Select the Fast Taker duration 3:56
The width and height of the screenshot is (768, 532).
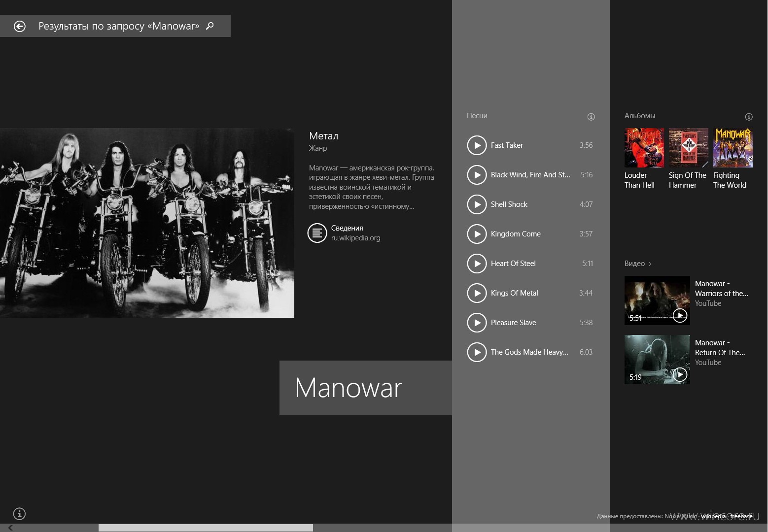(x=586, y=145)
